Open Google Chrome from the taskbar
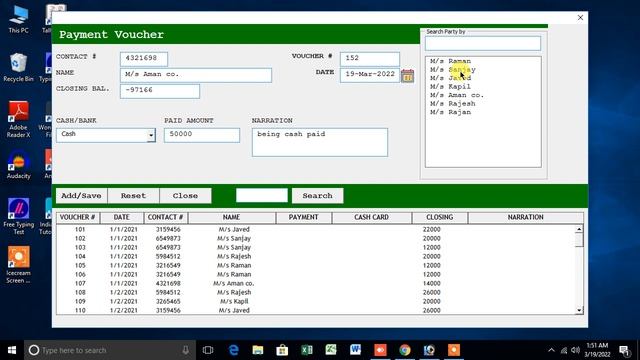 (x=404, y=350)
